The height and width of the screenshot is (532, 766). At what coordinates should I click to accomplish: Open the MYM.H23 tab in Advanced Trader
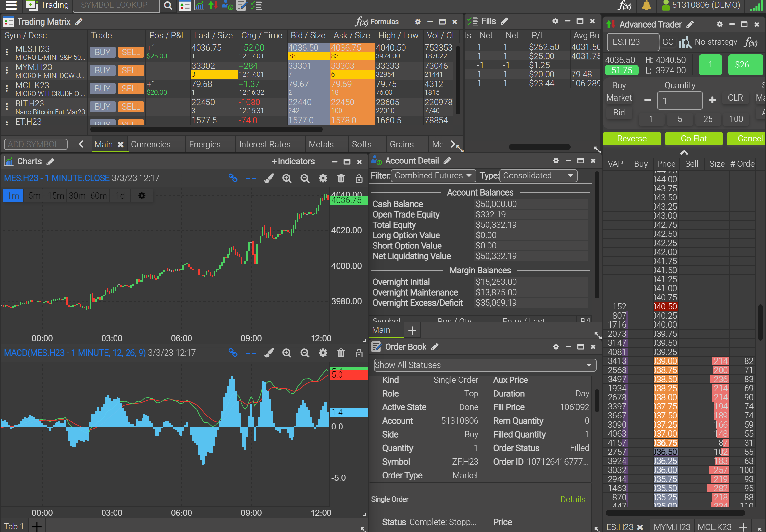point(672,527)
